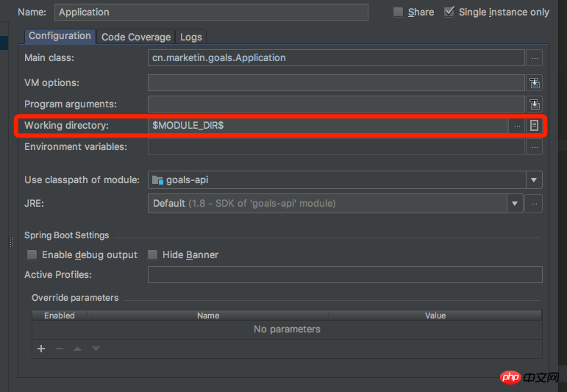Remove override parameter with minus icon
Viewport: 567px width, 392px height.
[60, 349]
